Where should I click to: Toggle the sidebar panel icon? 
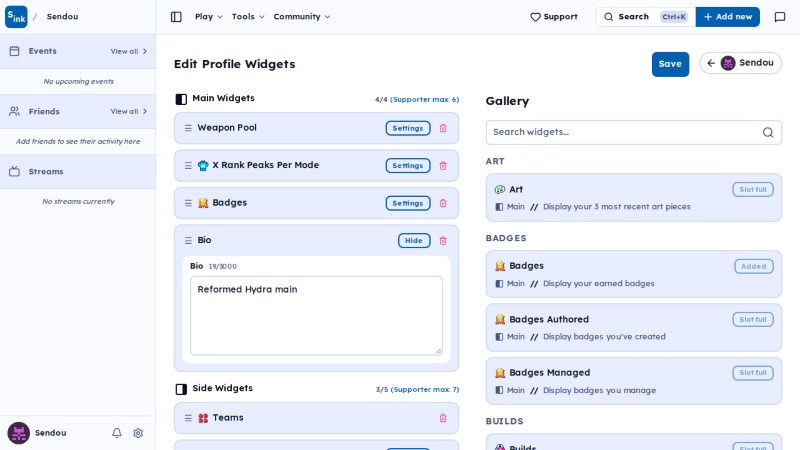tap(176, 17)
